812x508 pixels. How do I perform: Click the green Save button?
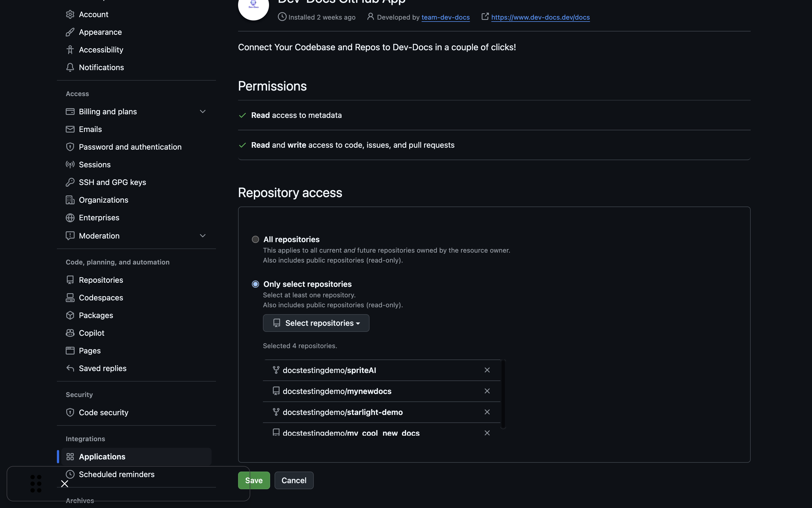tap(254, 480)
